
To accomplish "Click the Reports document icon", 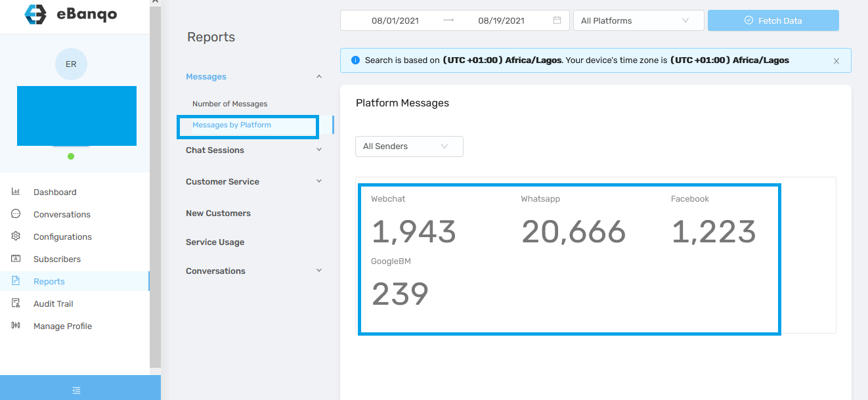I will (x=16, y=281).
